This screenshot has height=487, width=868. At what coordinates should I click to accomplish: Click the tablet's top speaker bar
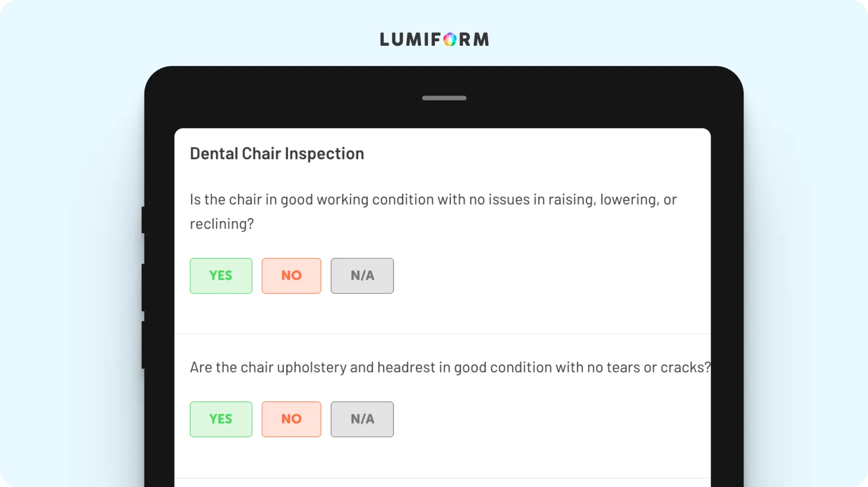point(444,98)
